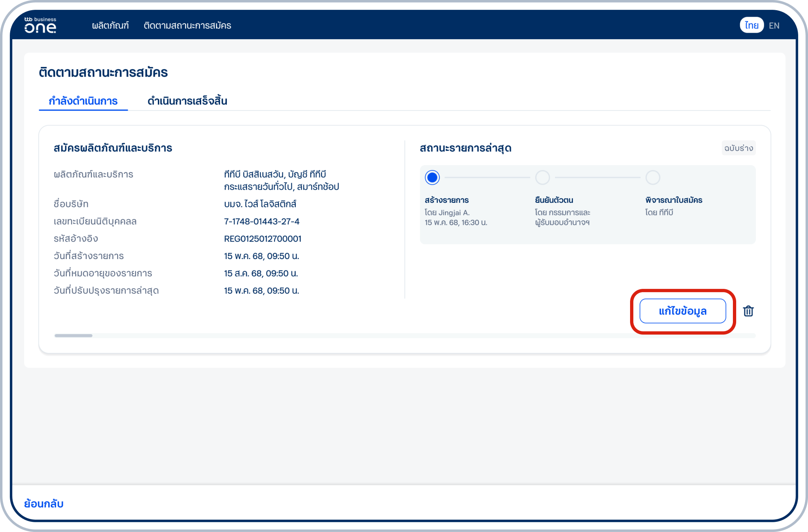Select registration number 7-1748-01443-27-4

(x=262, y=222)
